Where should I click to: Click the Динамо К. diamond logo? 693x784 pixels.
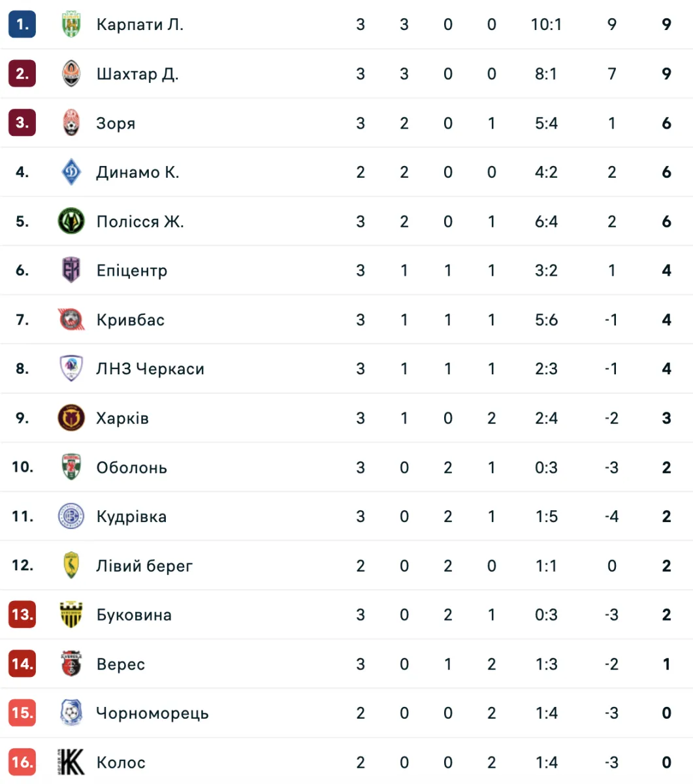click(71, 172)
